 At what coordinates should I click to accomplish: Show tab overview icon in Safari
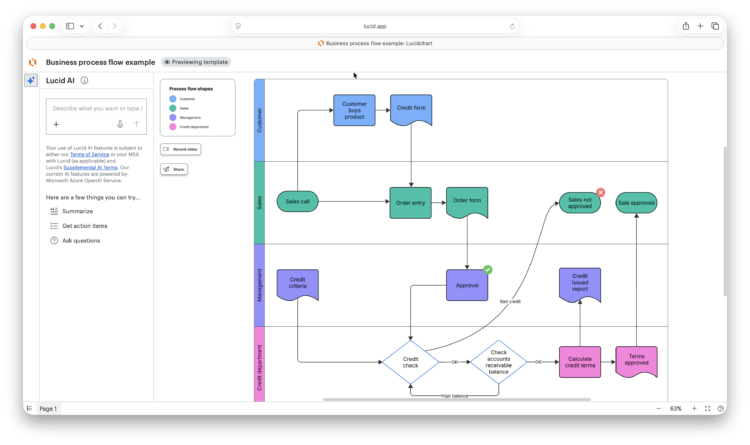click(715, 26)
